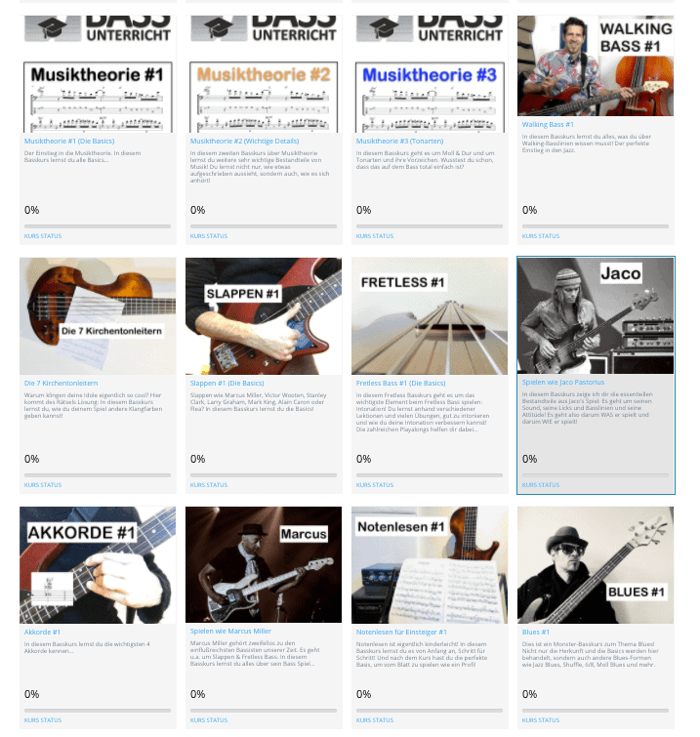Click the Akkorde #1 course image
The height and width of the screenshot is (737, 700).
[x=98, y=565]
